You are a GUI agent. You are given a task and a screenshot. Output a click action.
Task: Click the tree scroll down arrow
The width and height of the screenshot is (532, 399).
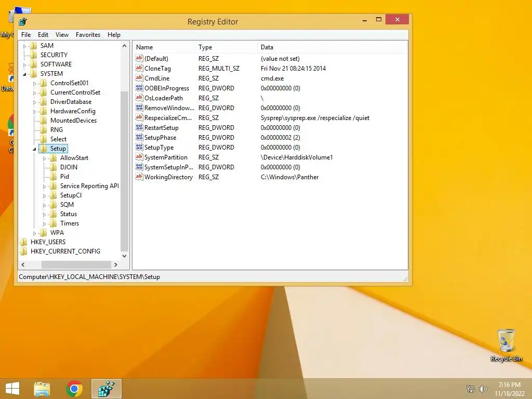pos(125,256)
